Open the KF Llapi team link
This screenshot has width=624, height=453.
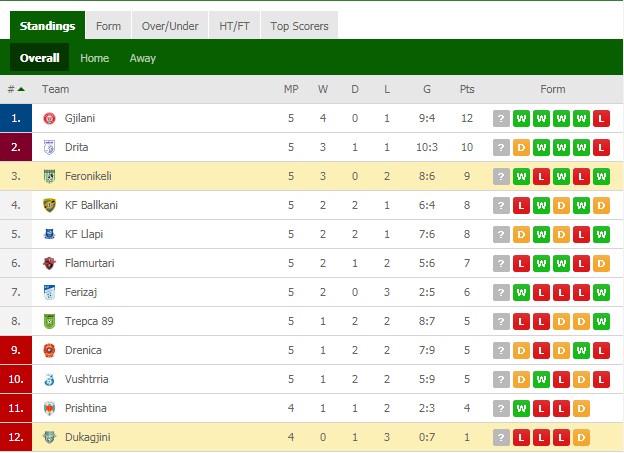click(x=84, y=234)
